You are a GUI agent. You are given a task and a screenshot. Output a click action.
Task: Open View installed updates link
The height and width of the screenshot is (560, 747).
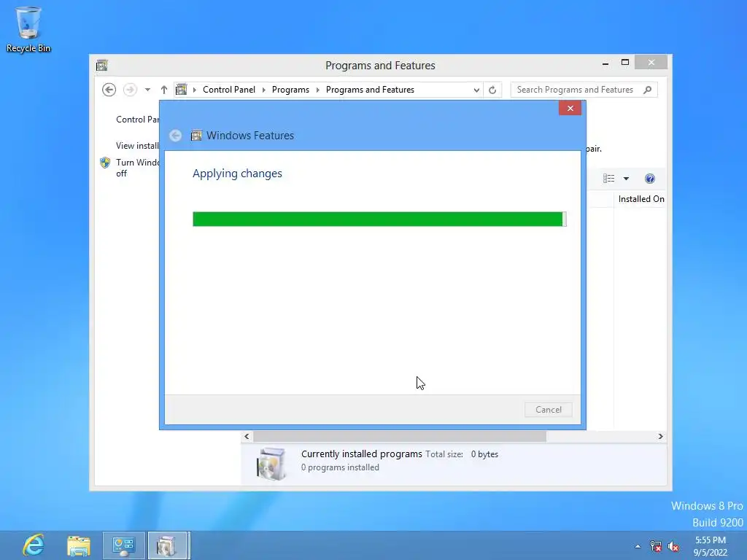coord(137,146)
